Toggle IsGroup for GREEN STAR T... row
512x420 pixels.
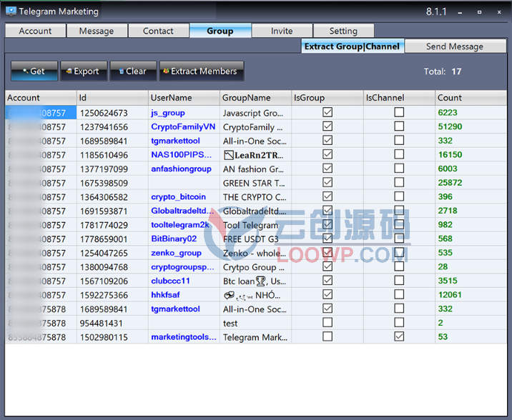(328, 182)
